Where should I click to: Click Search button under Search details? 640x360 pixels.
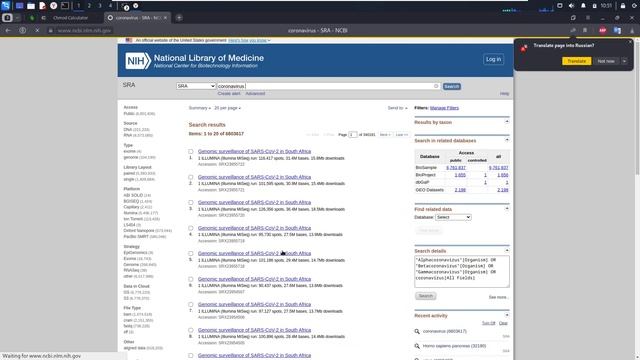point(426,296)
